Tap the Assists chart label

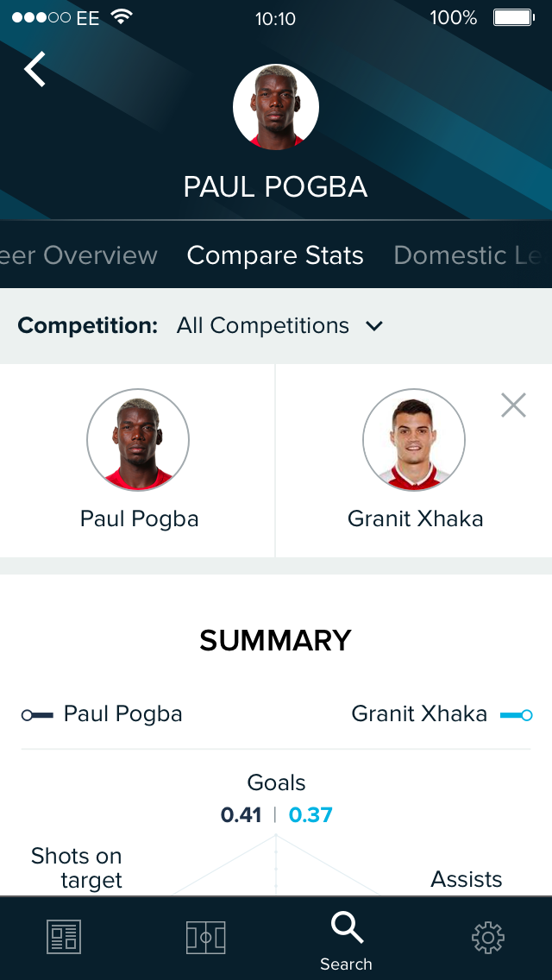467,879
